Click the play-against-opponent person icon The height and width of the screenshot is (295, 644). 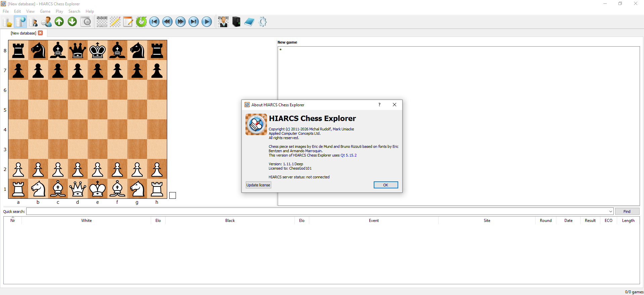point(223,22)
